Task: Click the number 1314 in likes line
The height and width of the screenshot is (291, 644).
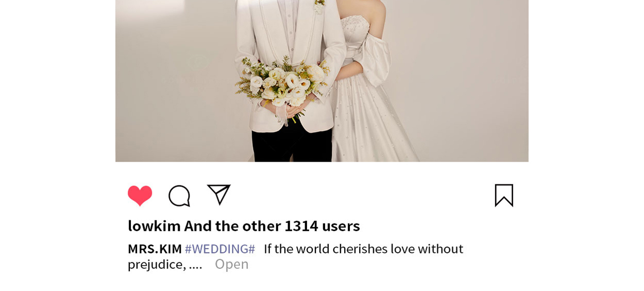Action: click(x=301, y=226)
